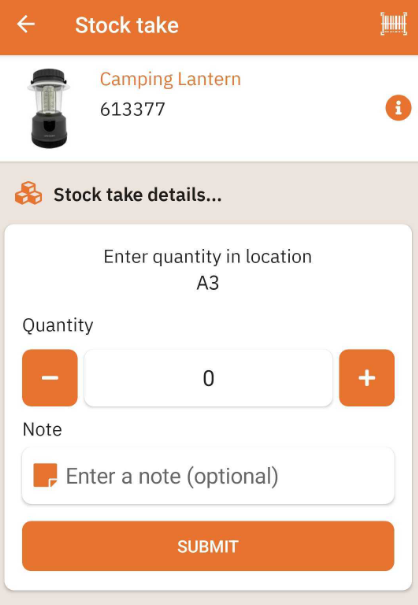
Task: Click the Enter a note placeholder text
Action: (172, 476)
